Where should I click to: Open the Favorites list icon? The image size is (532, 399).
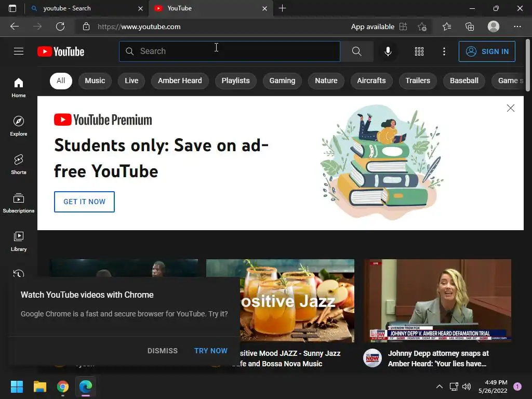[x=446, y=26]
